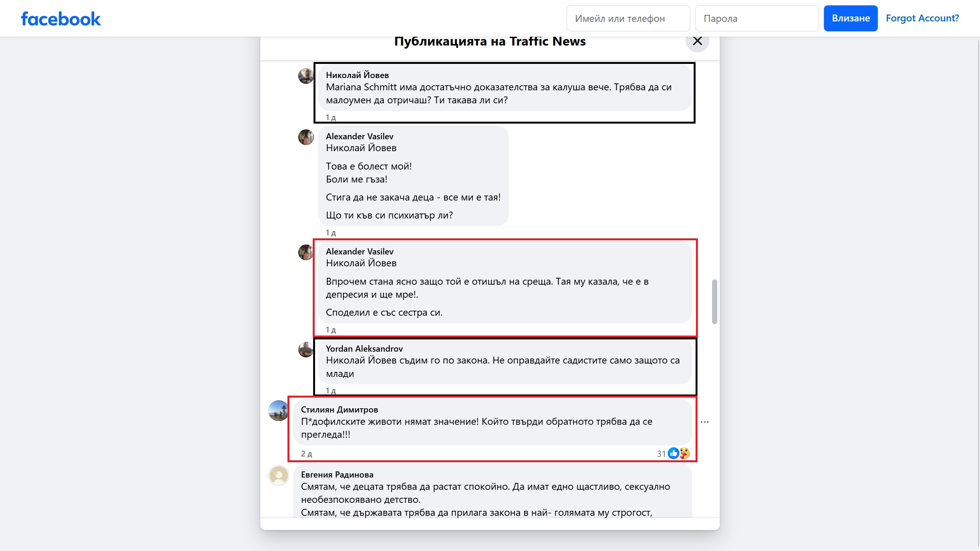Open the Стилиян Димитров name link

[339, 409]
